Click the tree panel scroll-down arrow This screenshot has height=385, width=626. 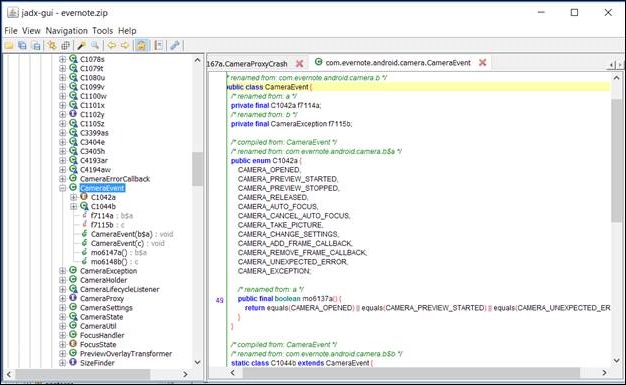(x=197, y=362)
